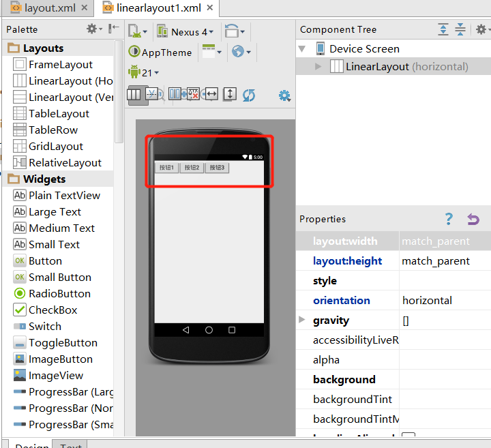Screen dimensions: 491x448
Task: Select Large Text widget
Action: pos(47,211)
